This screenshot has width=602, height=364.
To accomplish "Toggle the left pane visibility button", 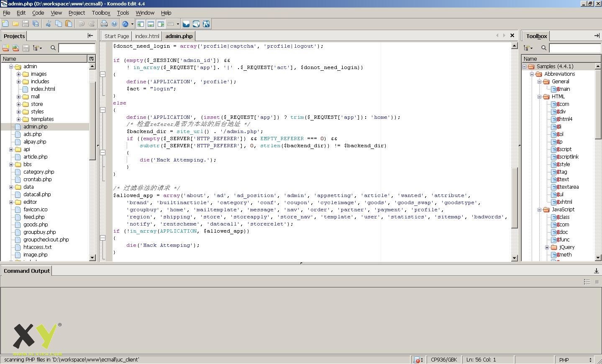I will [x=141, y=24].
